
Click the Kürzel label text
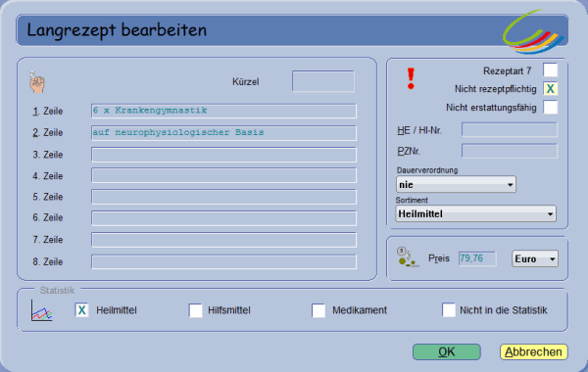(x=246, y=81)
